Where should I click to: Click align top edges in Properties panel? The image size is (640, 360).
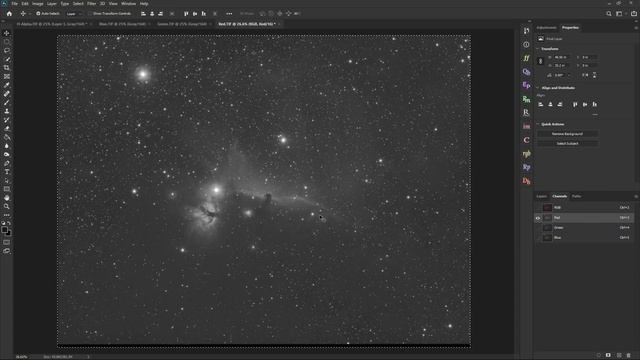[575, 104]
